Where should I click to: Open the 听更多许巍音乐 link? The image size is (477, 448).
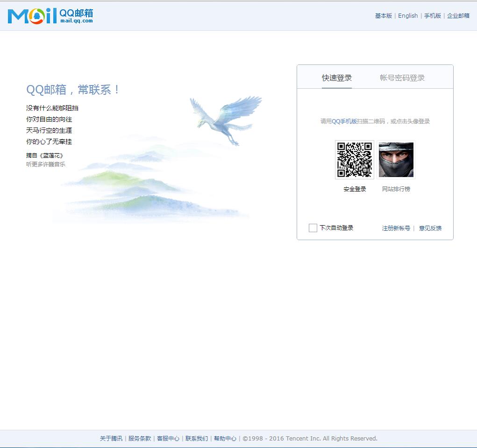pos(46,164)
